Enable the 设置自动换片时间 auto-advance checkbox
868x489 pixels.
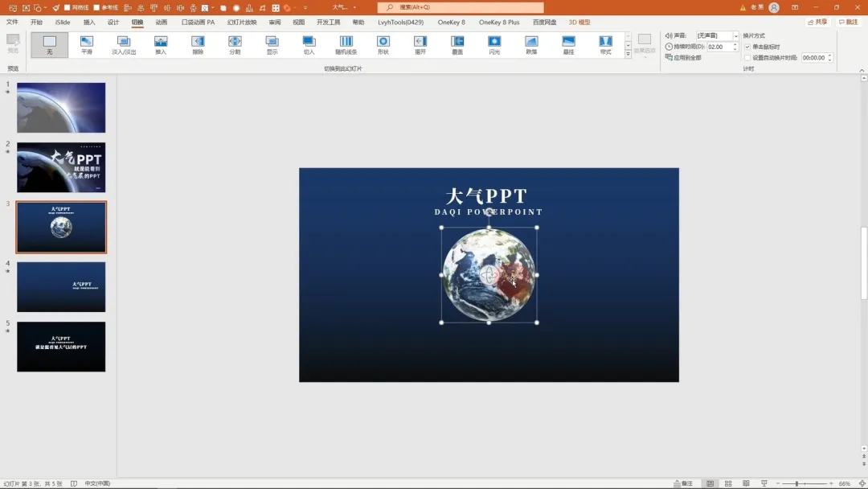point(747,57)
